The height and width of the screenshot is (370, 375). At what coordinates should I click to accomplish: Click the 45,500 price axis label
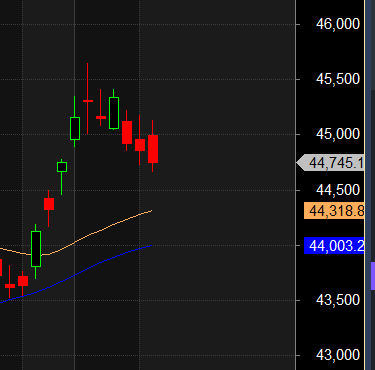(338, 79)
